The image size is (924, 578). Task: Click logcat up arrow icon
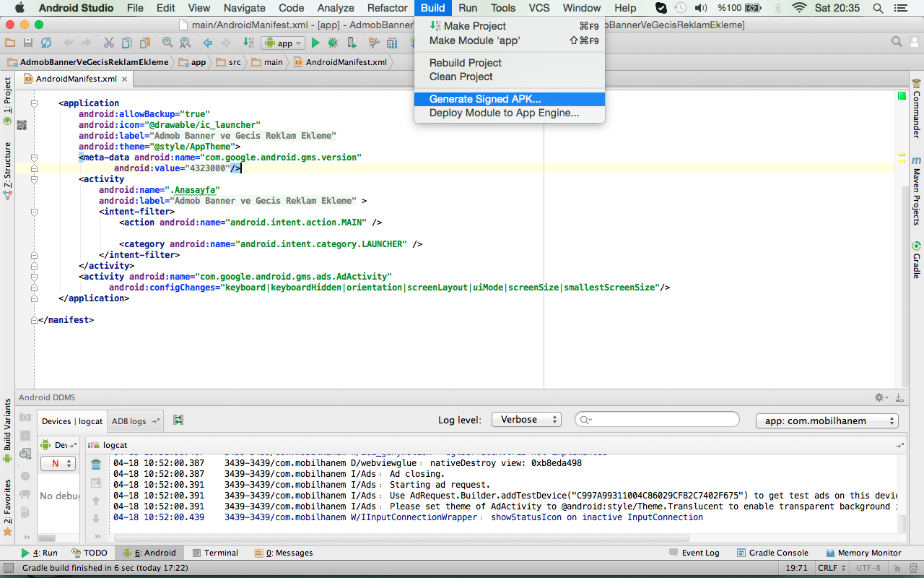click(96, 501)
